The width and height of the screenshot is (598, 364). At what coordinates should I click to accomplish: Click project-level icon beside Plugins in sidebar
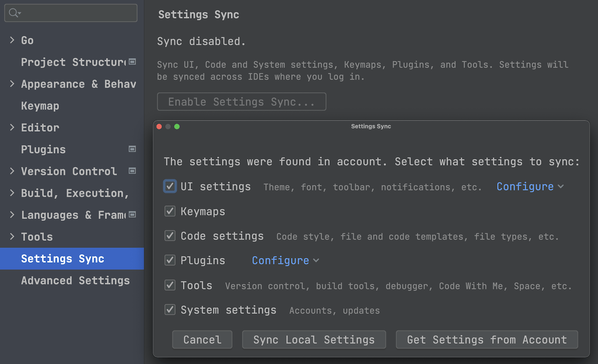point(132,149)
